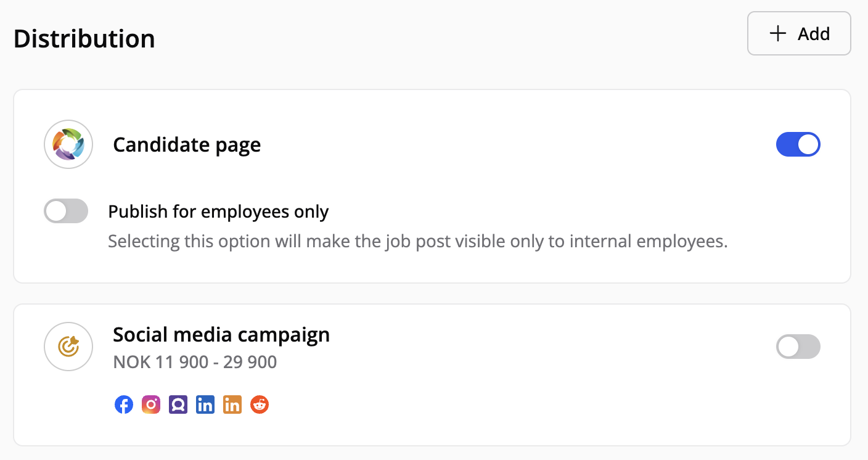868x460 pixels.
Task: Click the Reddit icon
Action: (260, 405)
